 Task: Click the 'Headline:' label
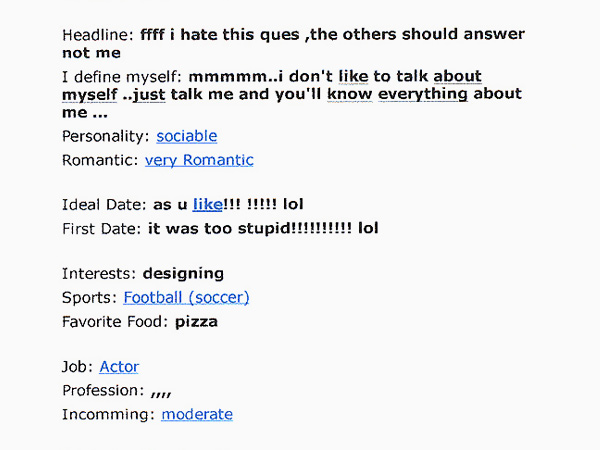click(98, 34)
